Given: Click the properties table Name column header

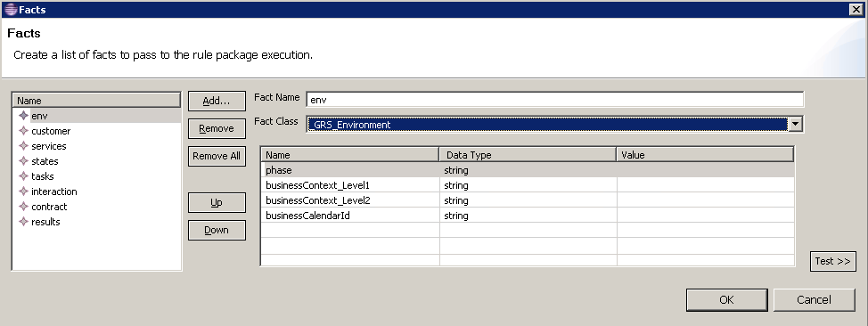Looking at the screenshot, I should pyautogui.click(x=350, y=155).
